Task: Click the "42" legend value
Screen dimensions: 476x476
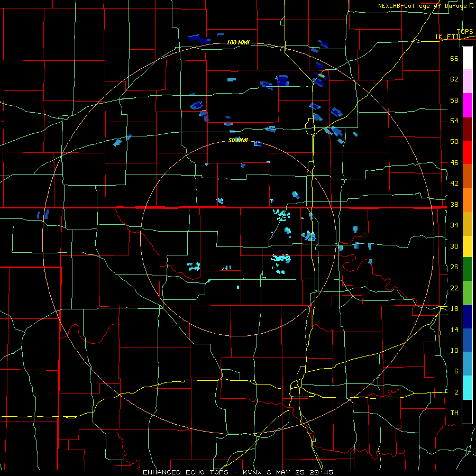Action: click(454, 184)
